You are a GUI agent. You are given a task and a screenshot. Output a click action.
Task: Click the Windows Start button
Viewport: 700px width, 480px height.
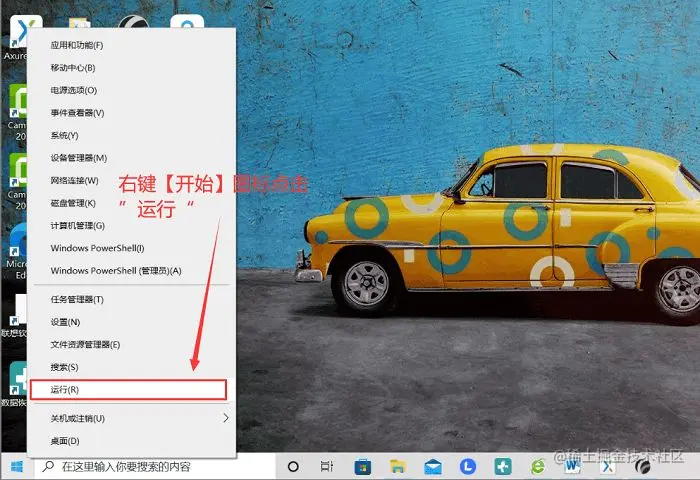[17, 467]
